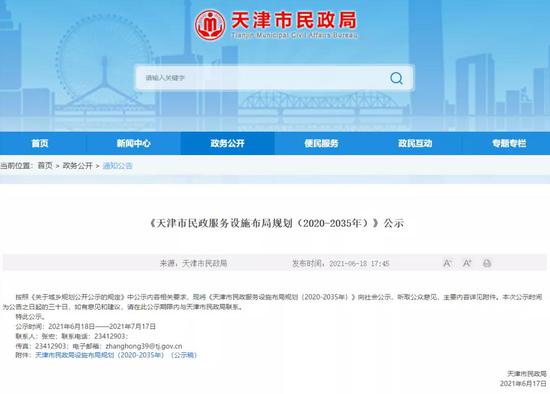Click the signature date 2021年6月17日
Image resolution: width=550 pixels, height=394 pixels.
523,383
